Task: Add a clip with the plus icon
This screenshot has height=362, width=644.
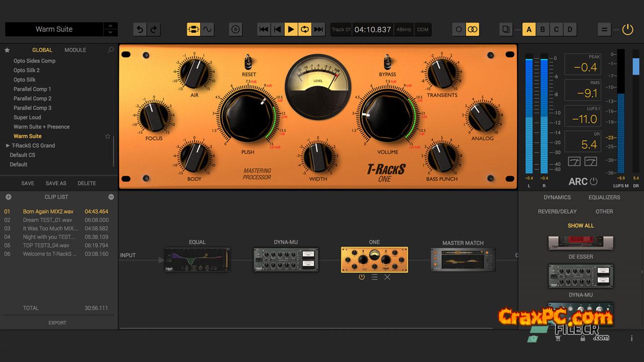Action: 8,197
